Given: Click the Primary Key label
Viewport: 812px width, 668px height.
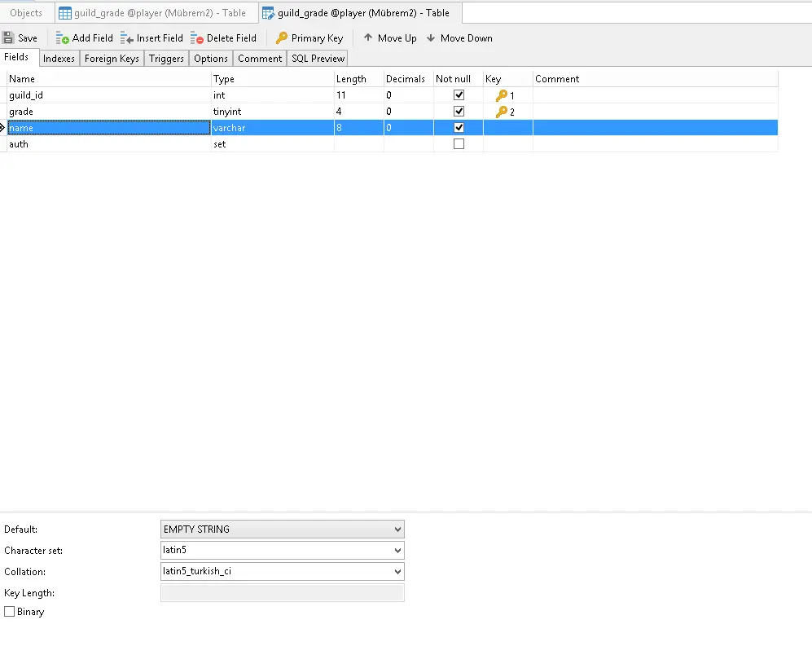Looking at the screenshot, I should pyautogui.click(x=318, y=38).
